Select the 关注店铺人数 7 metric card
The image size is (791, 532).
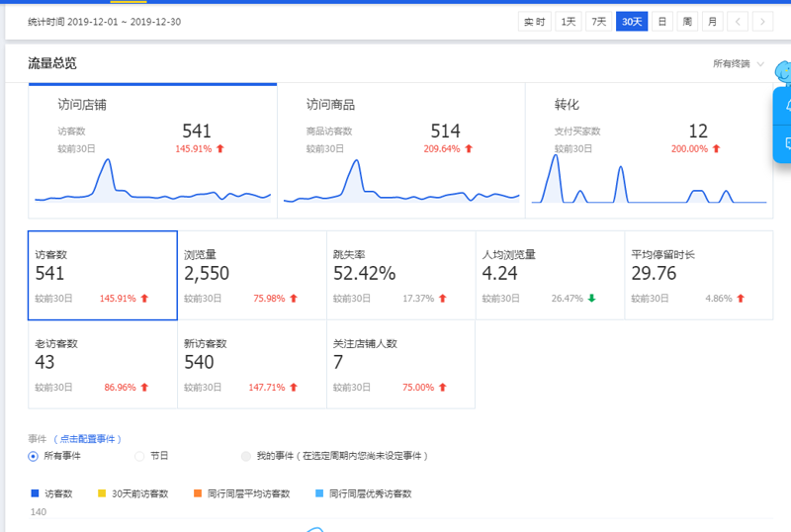pyautogui.click(x=401, y=365)
